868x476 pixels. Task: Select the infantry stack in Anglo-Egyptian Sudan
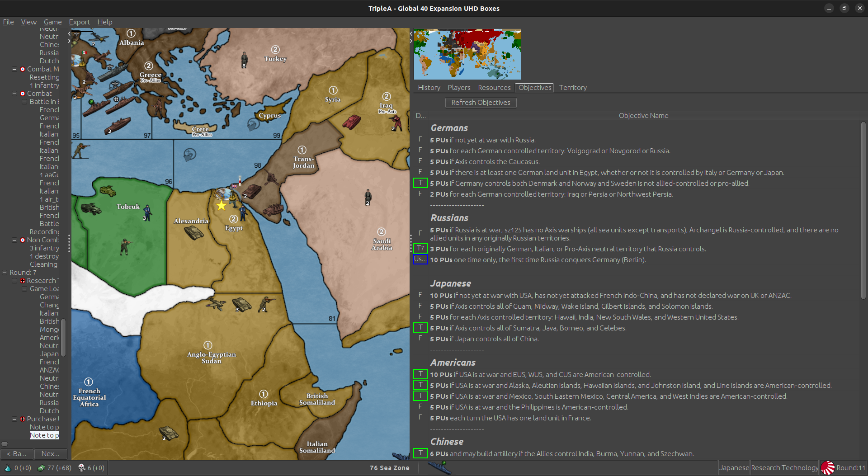tap(267, 304)
